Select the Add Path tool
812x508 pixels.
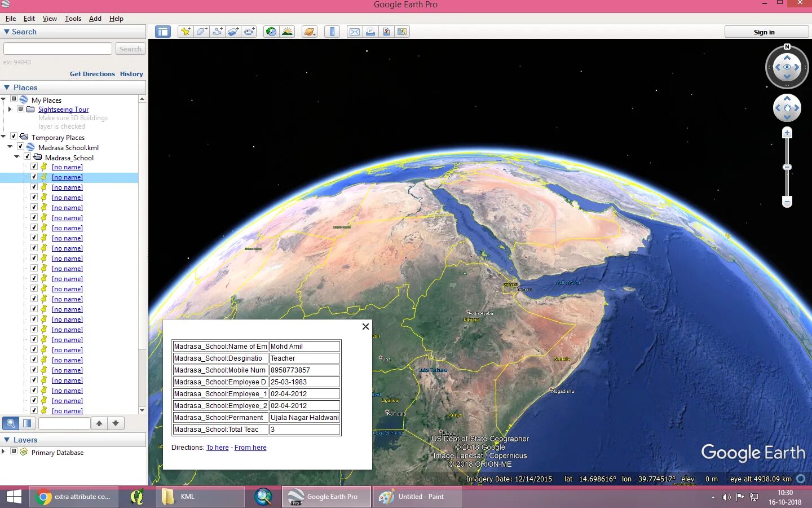click(217, 32)
